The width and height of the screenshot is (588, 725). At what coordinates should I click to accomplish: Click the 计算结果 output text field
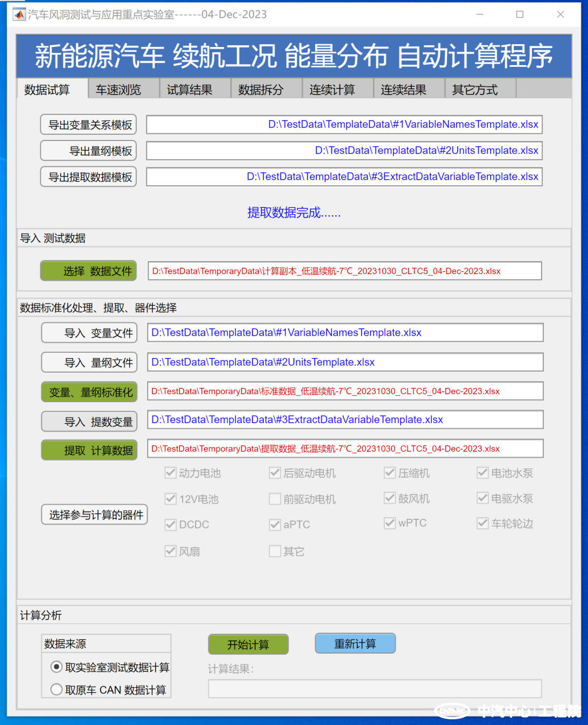375,689
